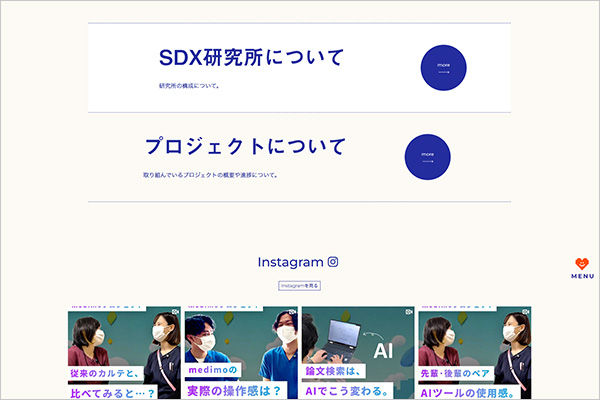Screen dimensions: 600x400
Task: Click the description 取り組んでいるプロジェクトの概要
Action: 210,175
